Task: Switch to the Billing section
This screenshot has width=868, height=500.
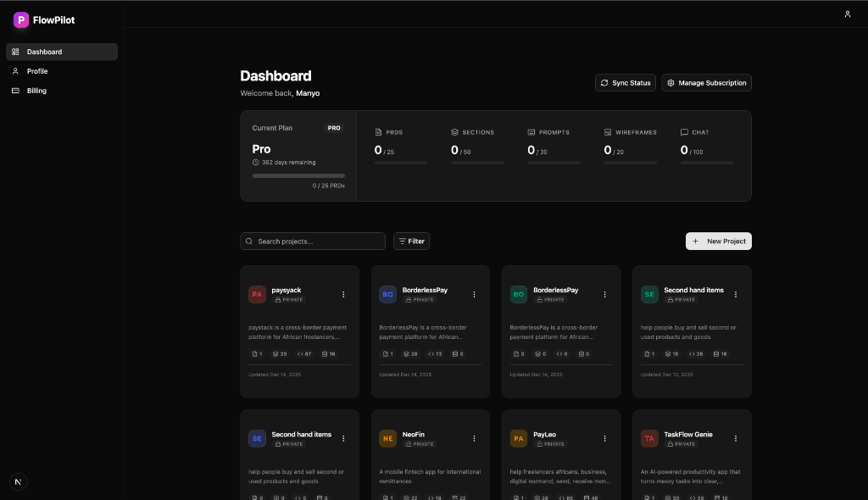Action: (36, 91)
